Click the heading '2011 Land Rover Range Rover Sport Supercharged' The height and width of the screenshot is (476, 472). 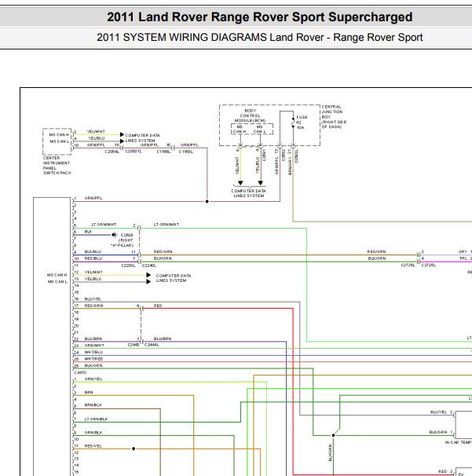point(259,17)
